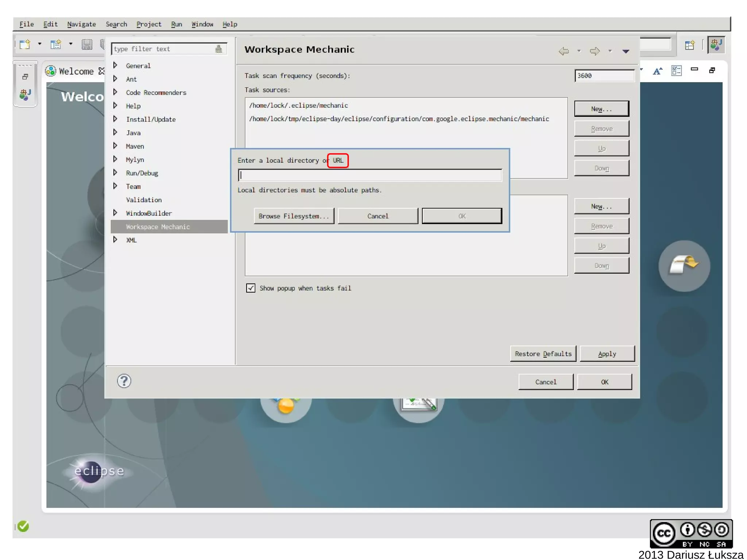Click the back navigation arrow icon

click(x=564, y=51)
